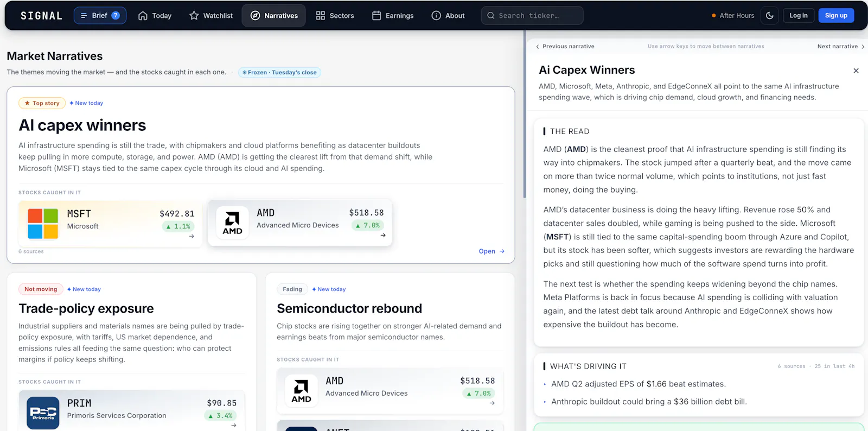The width and height of the screenshot is (868, 431).
Task: Click the Sectors grid icon
Action: [x=321, y=16]
